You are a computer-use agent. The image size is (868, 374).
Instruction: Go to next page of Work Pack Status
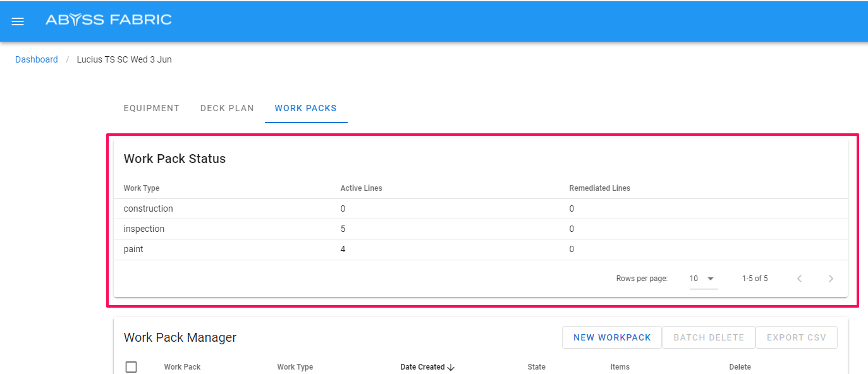coord(831,279)
